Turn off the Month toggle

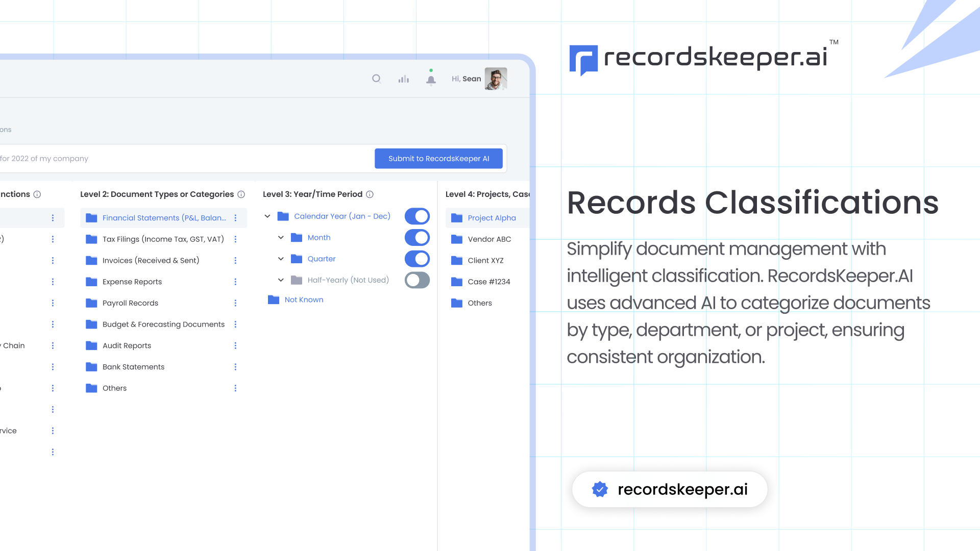pyautogui.click(x=417, y=238)
